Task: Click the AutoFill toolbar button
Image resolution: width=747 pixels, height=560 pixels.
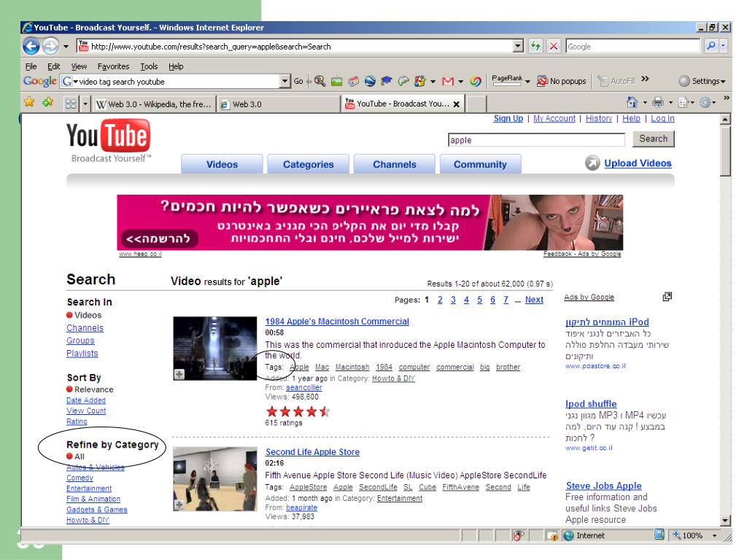Action: 617,82
